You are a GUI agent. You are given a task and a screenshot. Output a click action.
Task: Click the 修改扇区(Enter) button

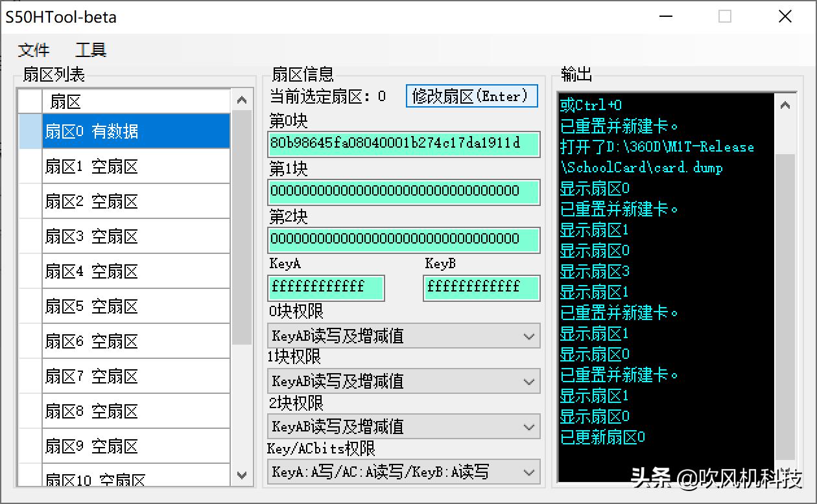tap(471, 96)
